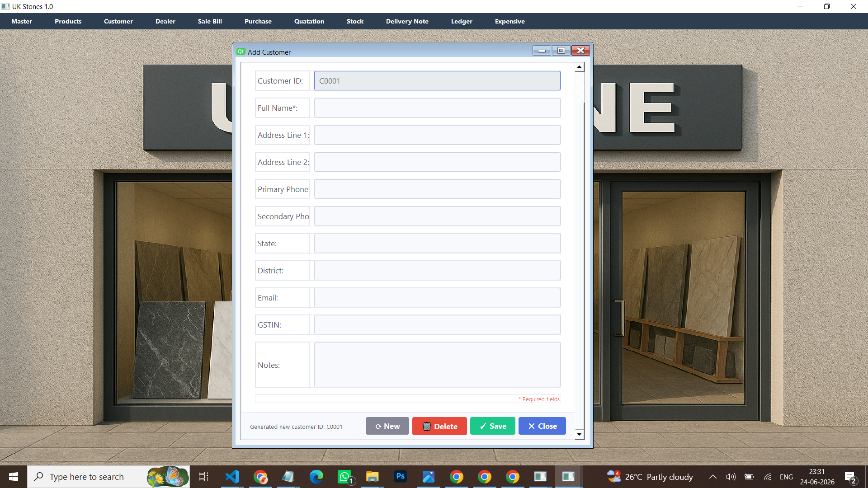Image resolution: width=868 pixels, height=488 pixels.
Task: Focus the Address Line 1 field
Action: (437, 135)
